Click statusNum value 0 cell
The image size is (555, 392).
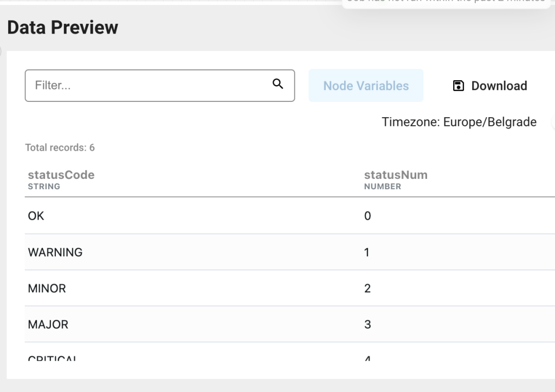pyautogui.click(x=367, y=216)
